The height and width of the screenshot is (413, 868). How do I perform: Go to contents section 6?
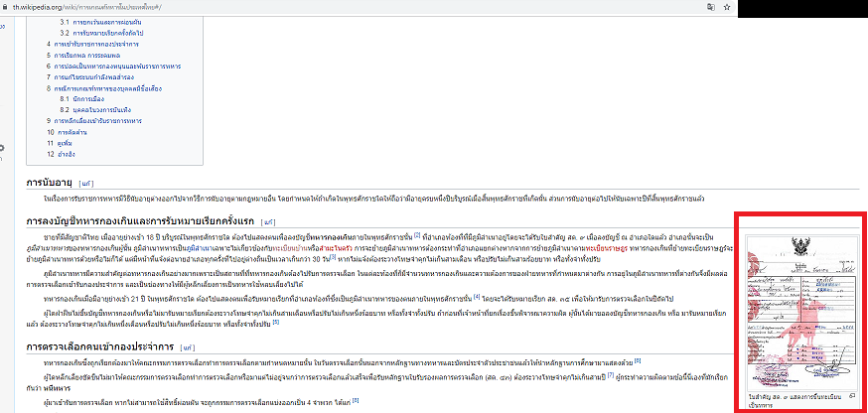click(113, 66)
